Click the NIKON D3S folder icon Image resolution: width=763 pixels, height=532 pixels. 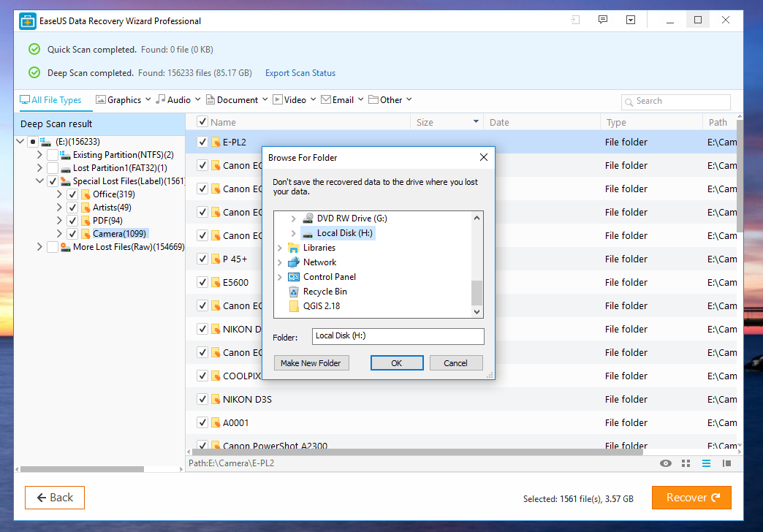click(216, 399)
